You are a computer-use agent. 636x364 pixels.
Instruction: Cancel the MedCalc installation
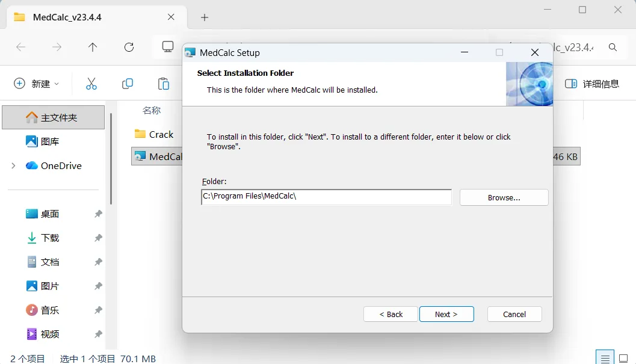514,314
